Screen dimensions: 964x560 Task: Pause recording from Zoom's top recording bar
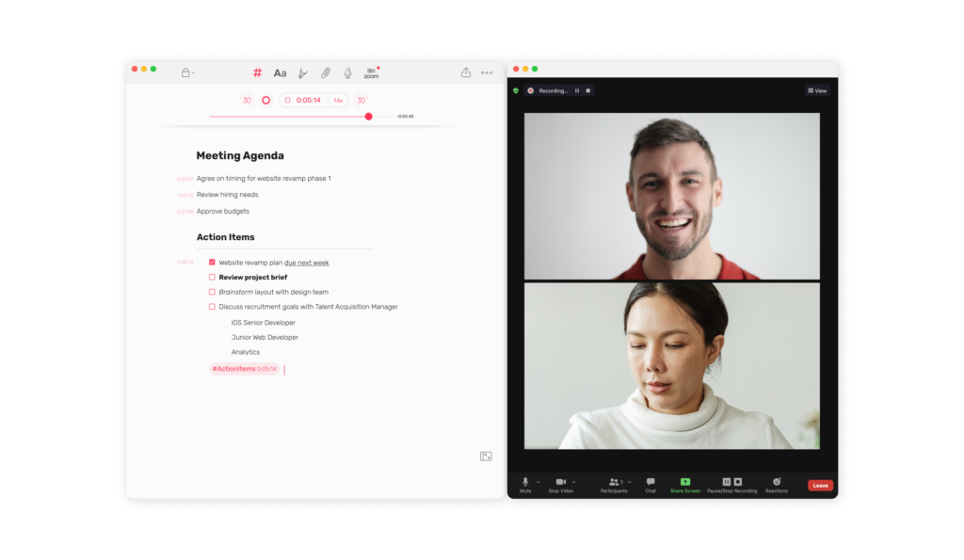[577, 91]
